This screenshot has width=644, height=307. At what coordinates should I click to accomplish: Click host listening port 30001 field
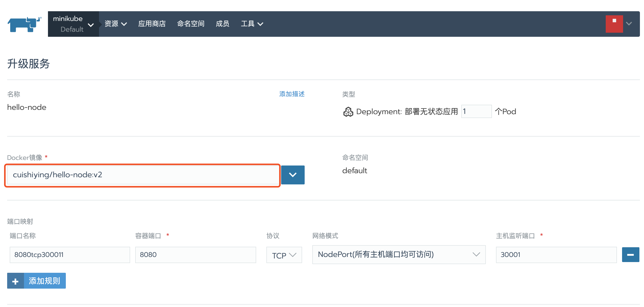(x=556, y=255)
